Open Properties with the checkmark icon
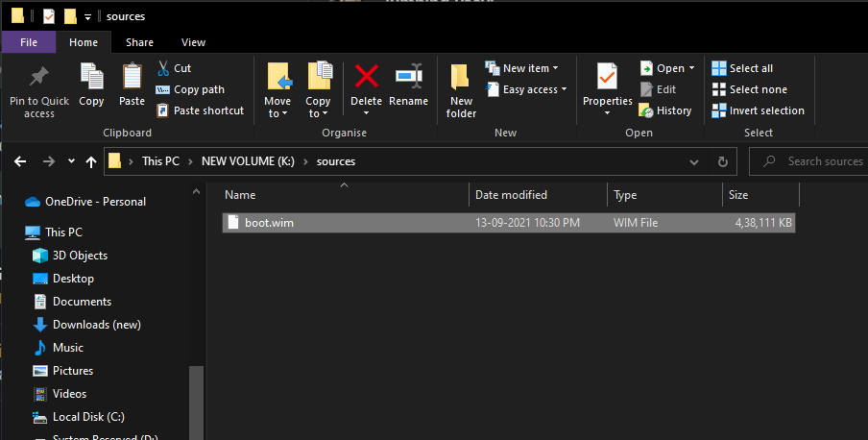The image size is (868, 440). (607, 77)
